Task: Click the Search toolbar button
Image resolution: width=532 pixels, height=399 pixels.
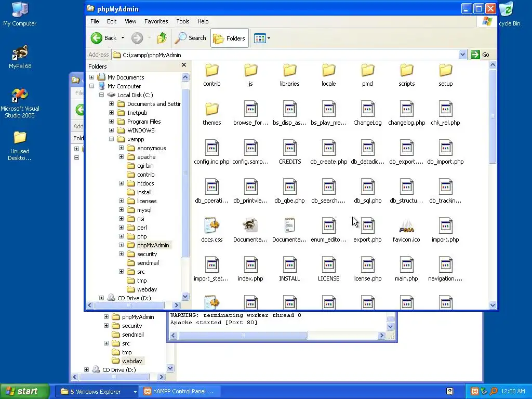Action: [x=190, y=38]
